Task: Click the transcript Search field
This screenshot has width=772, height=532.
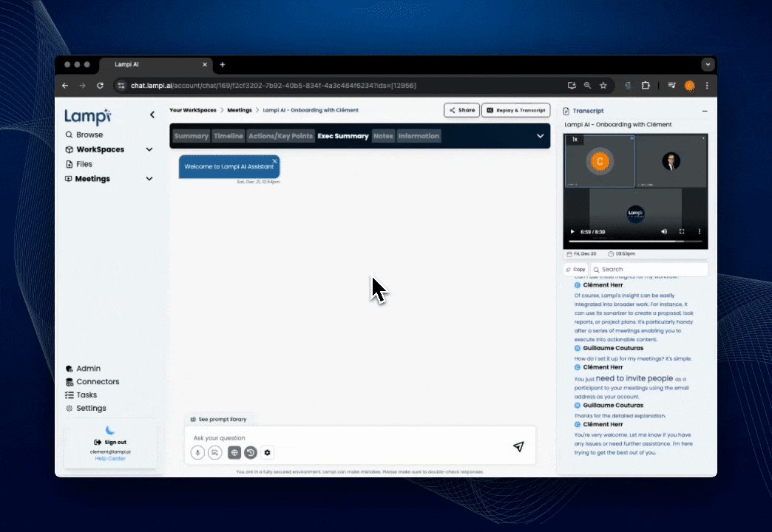Action: coord(649,270)
